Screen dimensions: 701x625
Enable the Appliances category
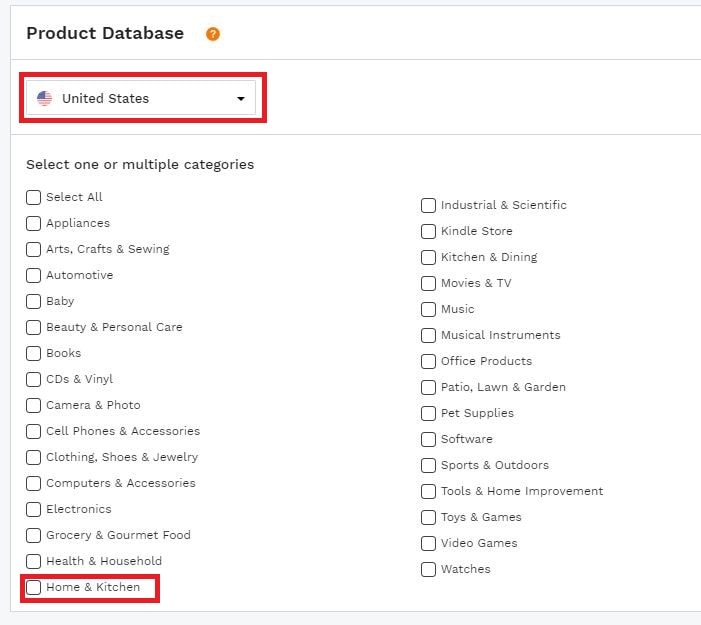34,223
